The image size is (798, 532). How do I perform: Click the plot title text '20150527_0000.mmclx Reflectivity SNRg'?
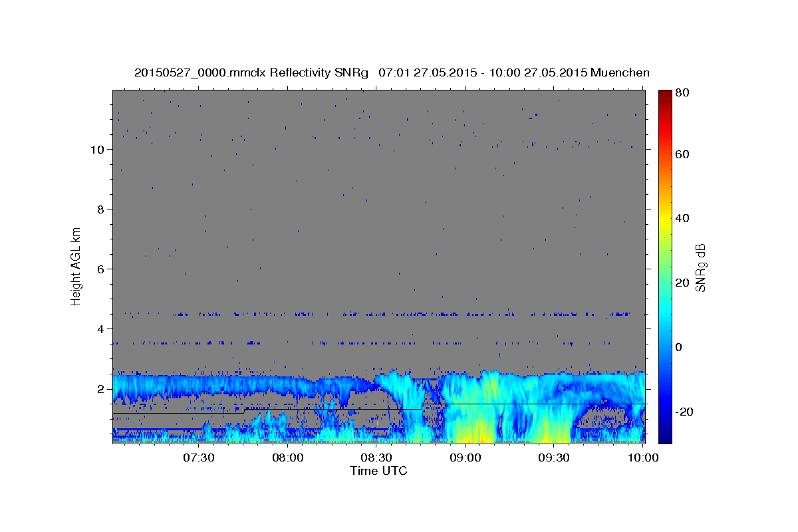(x=251, y=72)
